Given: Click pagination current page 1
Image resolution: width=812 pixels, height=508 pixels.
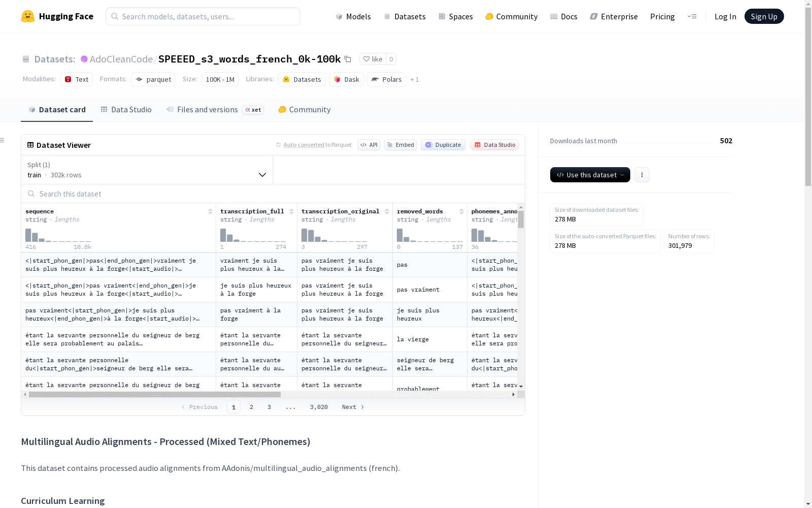Looking at the screenshot, I should pos(233,407).
